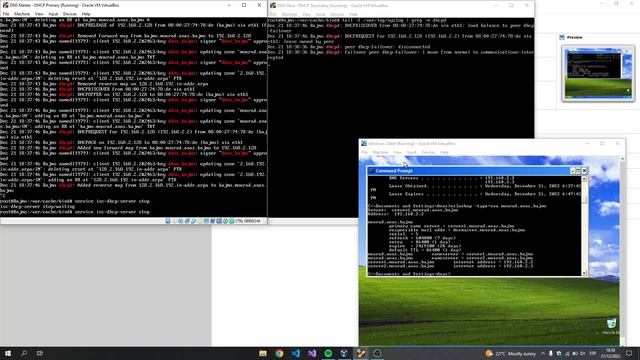
Task: Click Windows Client VM scrollbar up arrow
Action: click(622, 158)
